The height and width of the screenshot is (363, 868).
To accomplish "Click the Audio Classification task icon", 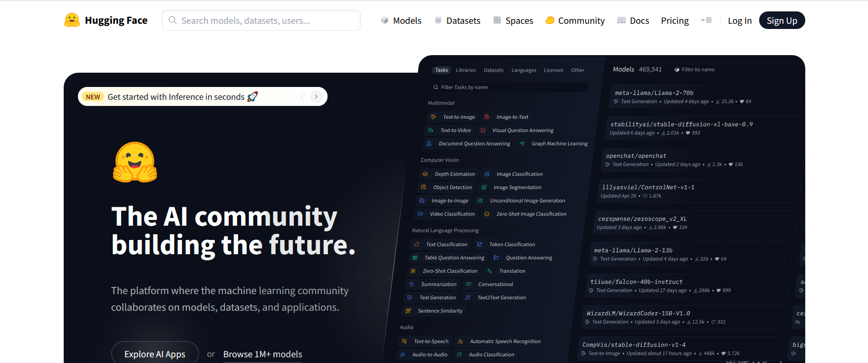I will click(x=459, y=354).
